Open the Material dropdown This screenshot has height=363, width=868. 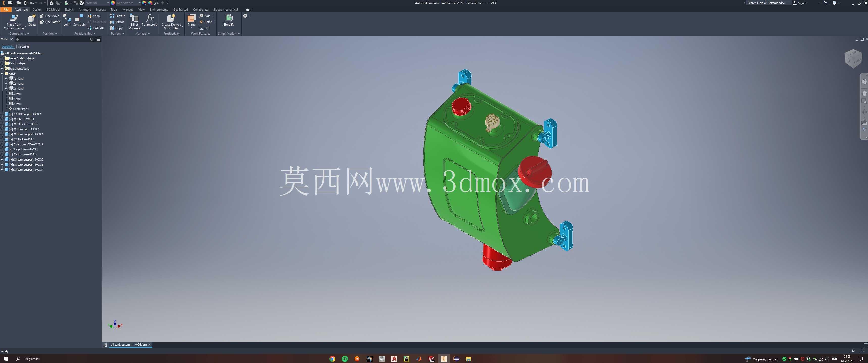click(97, 3)
